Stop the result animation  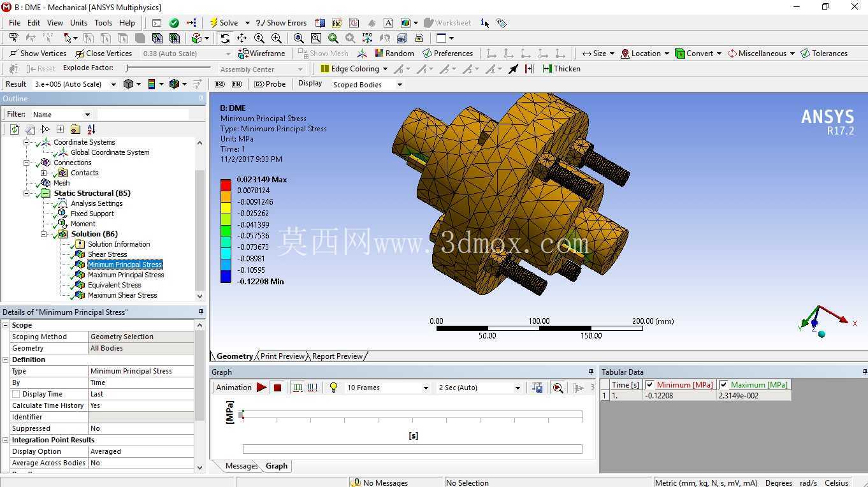click(278, 388)
